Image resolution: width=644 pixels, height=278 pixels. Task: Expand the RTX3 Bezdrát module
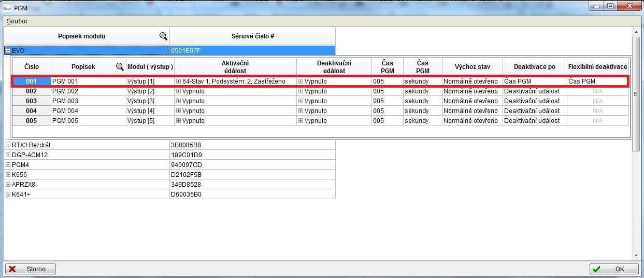tap(8, 145)
